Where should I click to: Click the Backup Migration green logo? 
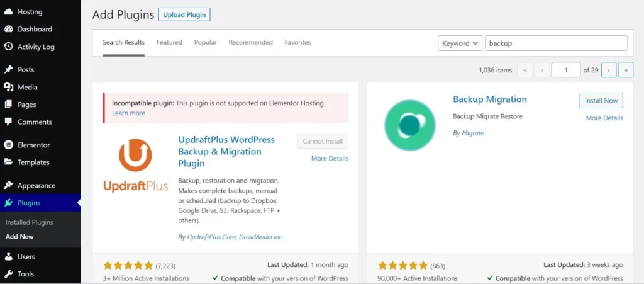pyautogui.click(x=409, y=125)
